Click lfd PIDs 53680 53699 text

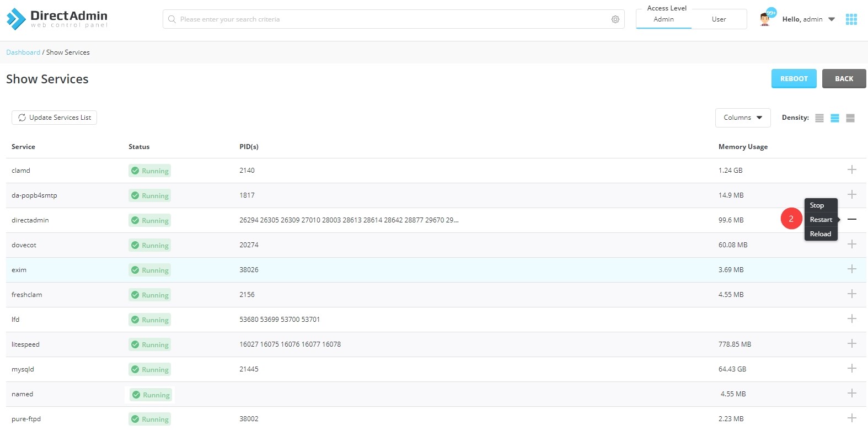[280, 320]
